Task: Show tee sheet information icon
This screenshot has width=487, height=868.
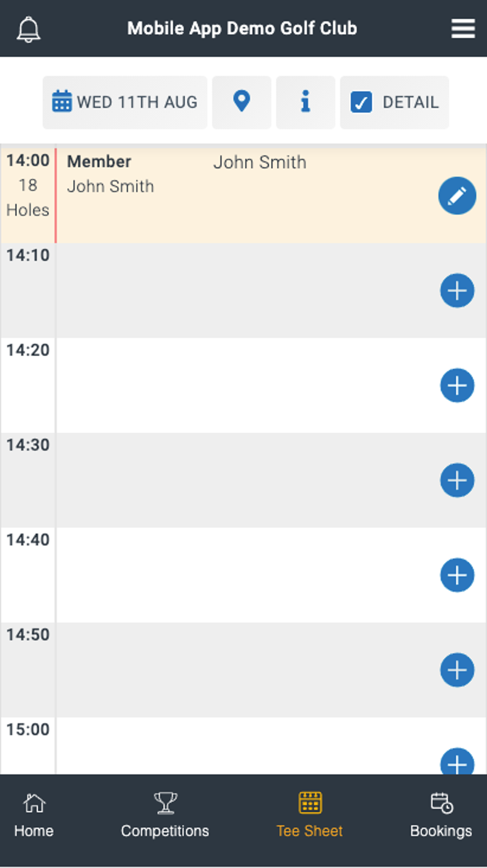Action: (x=306, y=102)
